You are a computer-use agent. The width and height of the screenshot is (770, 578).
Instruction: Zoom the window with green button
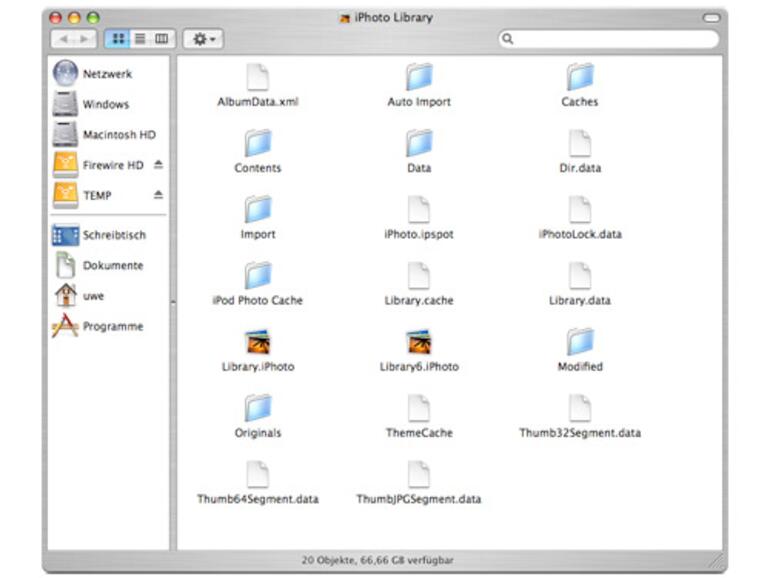[x=93, y=18]
